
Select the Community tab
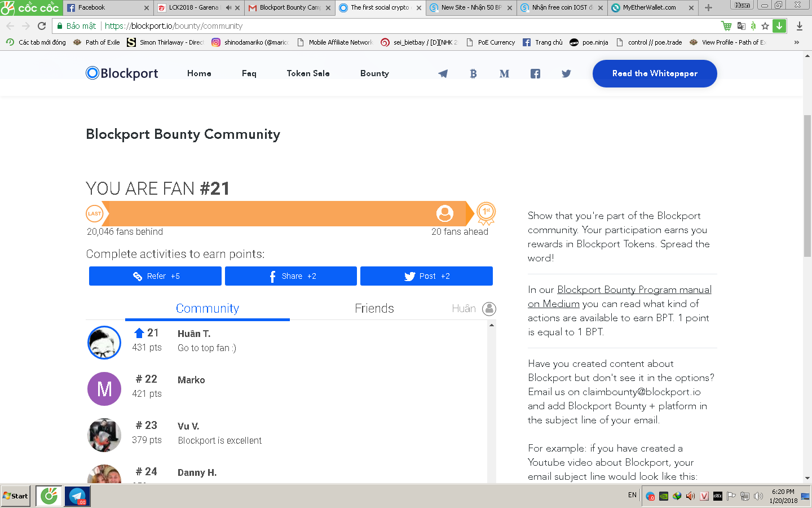coord(208,308)
